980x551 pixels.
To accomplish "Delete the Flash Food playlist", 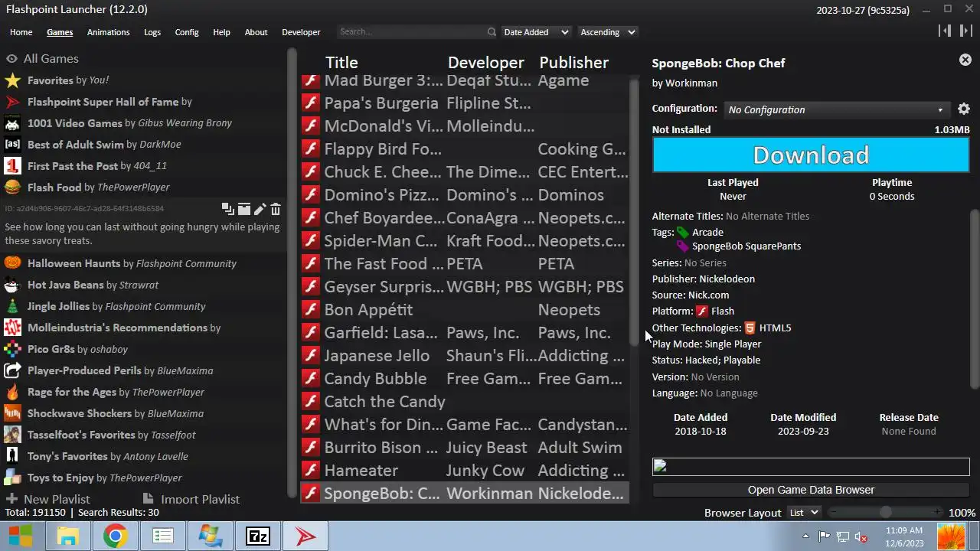I will pos(276,209).
